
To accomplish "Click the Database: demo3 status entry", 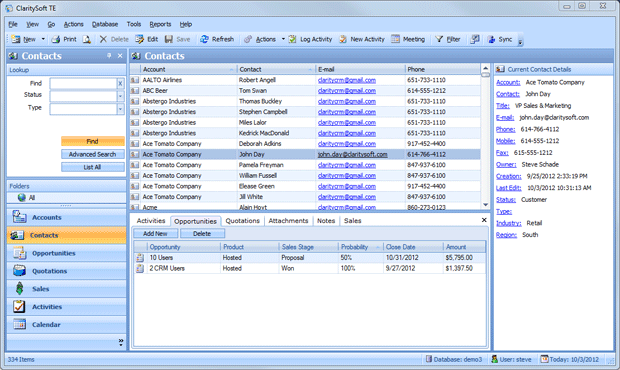I will (x=454, y=359).
